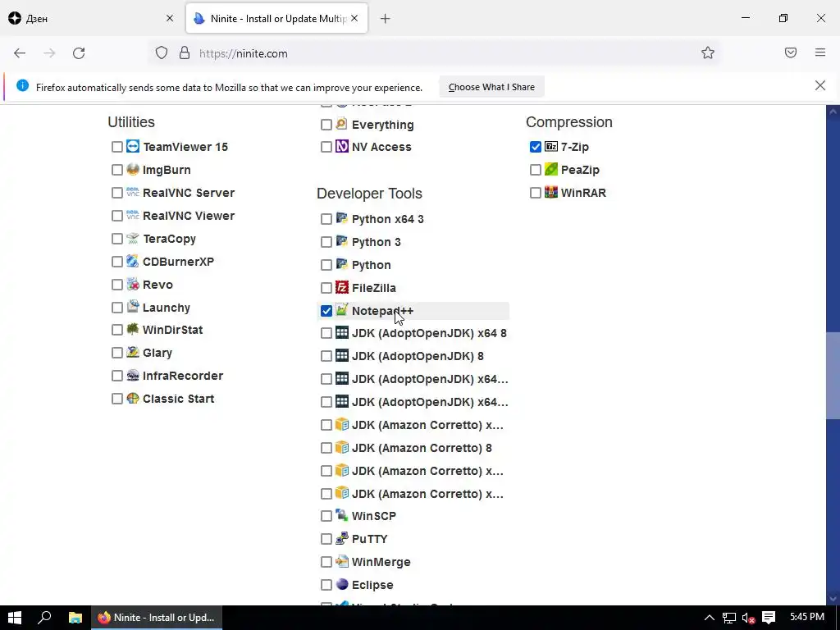This screenshot has width=840, height=630.
Task: Click the Everything search icon
Action: (342, 125)
